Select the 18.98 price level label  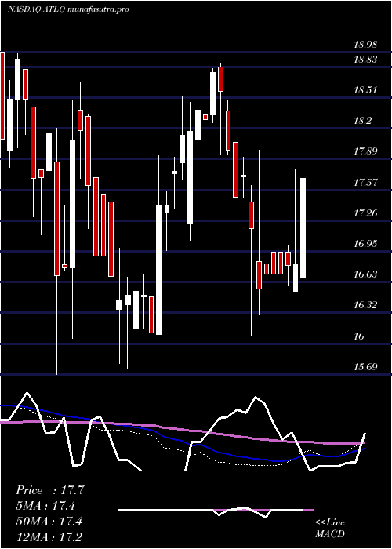pos(365,45)
